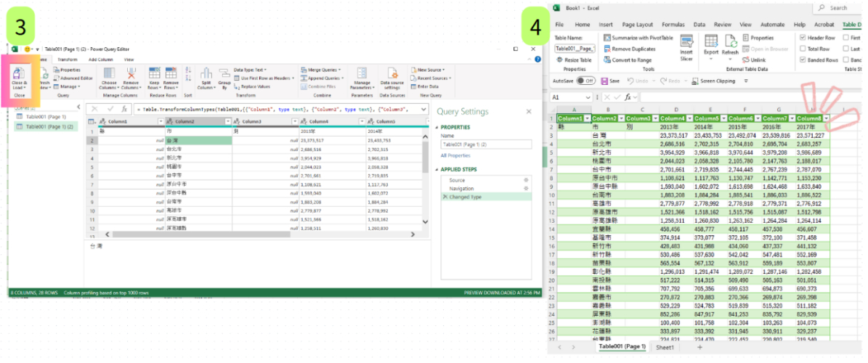Click Insert Slicer icon in Excel
868x363 pixels.
(x=686, y=48)
